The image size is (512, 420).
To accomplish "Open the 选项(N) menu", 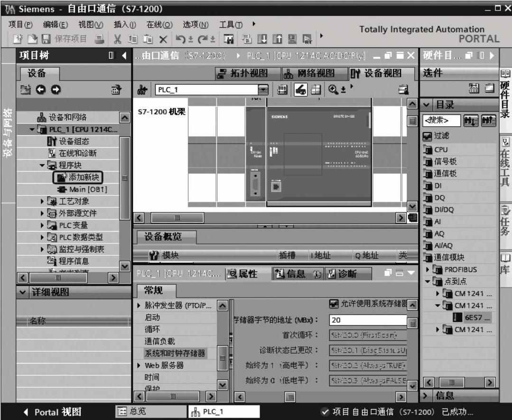I will (x=195, y=25).
